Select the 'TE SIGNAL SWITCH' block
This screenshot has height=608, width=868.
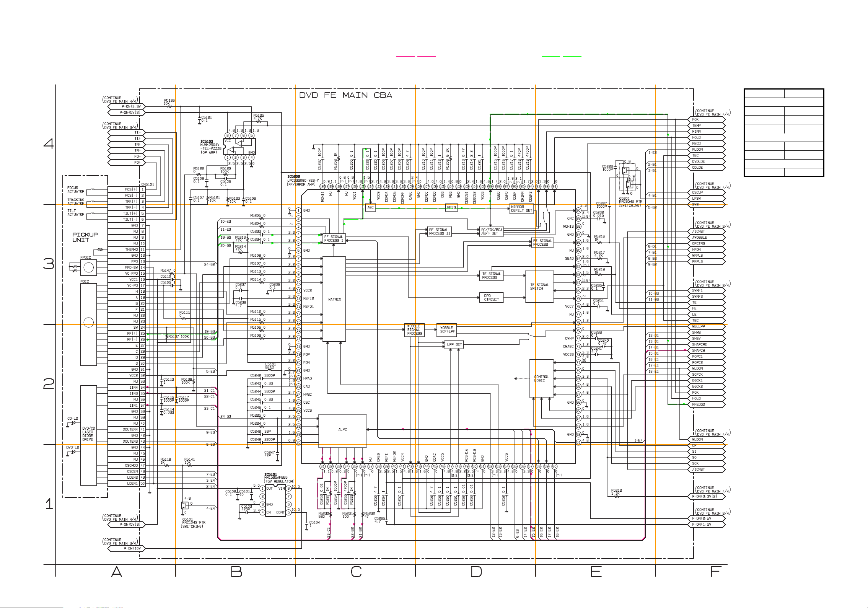539,287
